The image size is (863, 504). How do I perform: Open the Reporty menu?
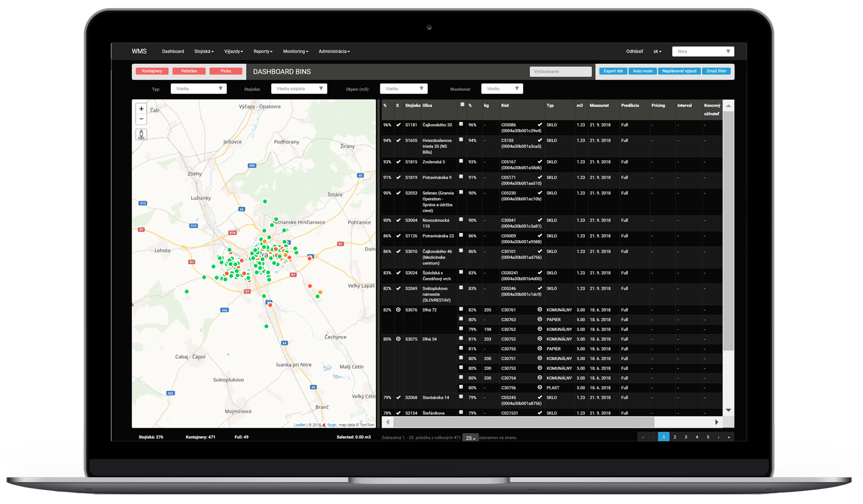coord(263,51)
